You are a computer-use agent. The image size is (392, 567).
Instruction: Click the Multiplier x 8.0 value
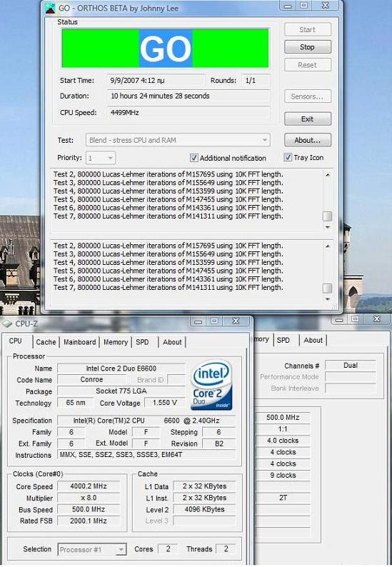tap(89, 498)
